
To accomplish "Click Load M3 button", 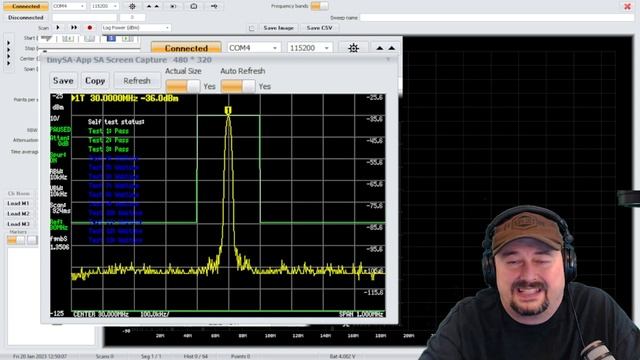I will (x=18, y=224).
